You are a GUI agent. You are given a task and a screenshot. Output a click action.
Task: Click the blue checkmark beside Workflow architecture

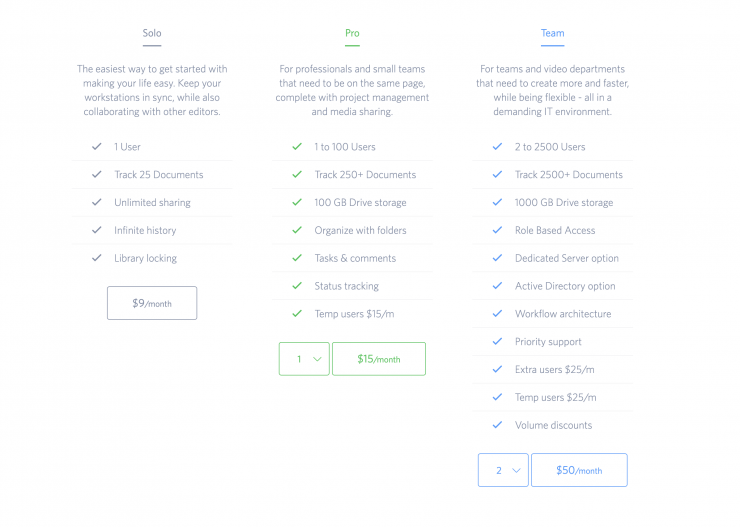pos(497,314)
